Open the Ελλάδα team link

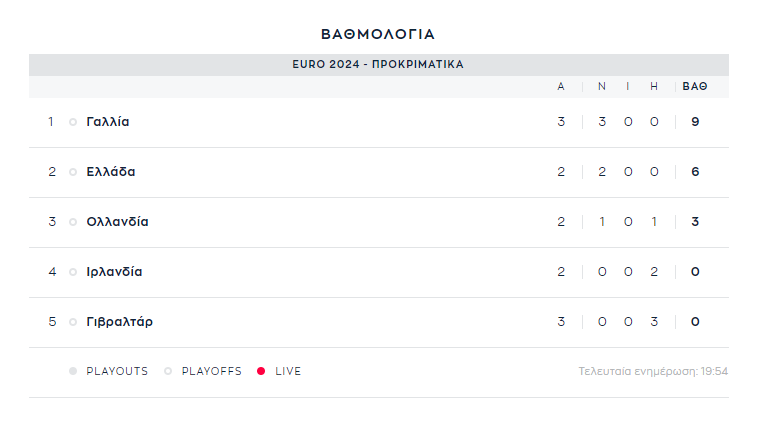(111, 172)
